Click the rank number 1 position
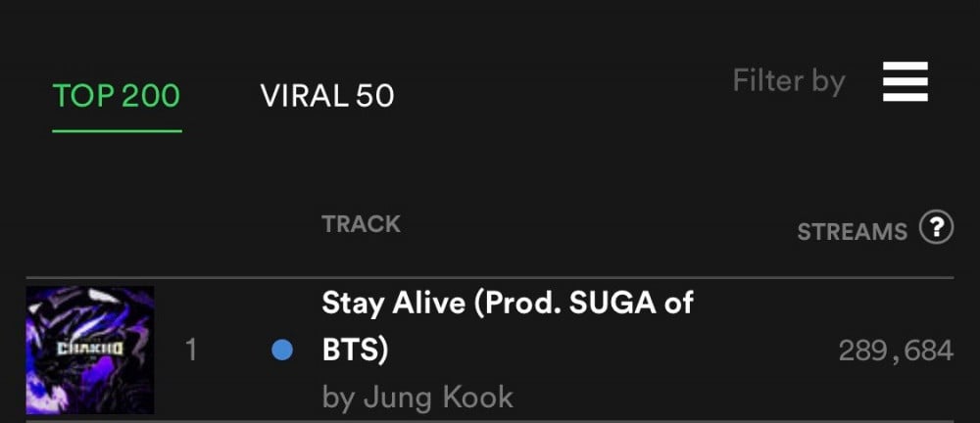 point(191,351)
